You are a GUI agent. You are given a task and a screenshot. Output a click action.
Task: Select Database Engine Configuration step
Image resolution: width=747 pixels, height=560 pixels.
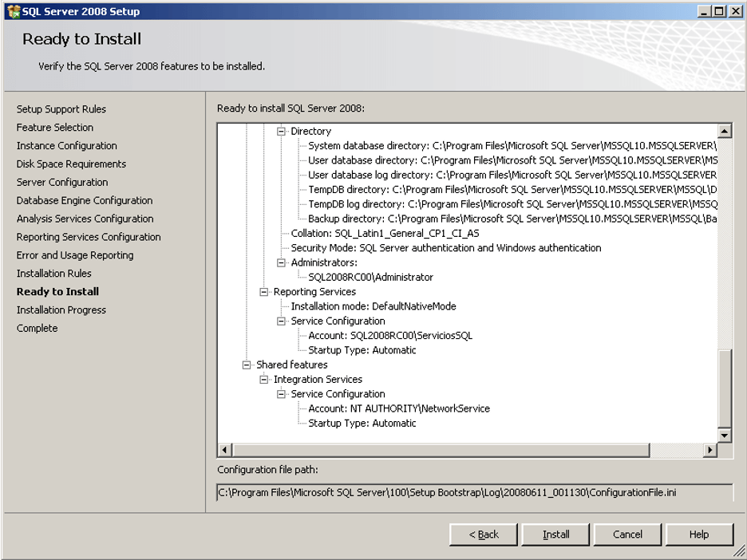(85, 200)
